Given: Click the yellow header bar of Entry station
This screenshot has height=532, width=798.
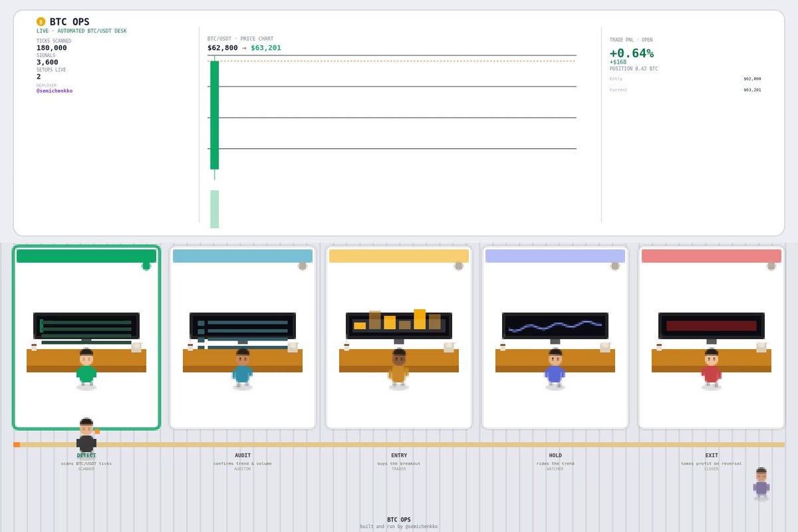Looking at the screenshot, I should (399, 256).
